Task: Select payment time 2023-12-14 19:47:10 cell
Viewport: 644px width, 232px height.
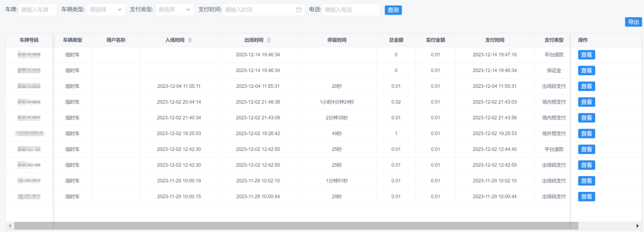Action: pyautogui.click(x=495, y=55)
